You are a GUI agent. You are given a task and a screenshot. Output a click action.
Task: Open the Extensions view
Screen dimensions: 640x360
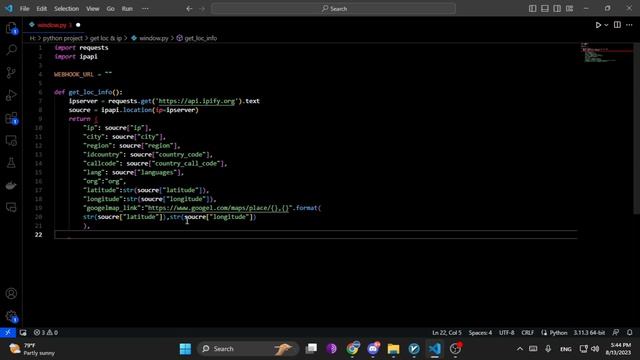point(11,118)
